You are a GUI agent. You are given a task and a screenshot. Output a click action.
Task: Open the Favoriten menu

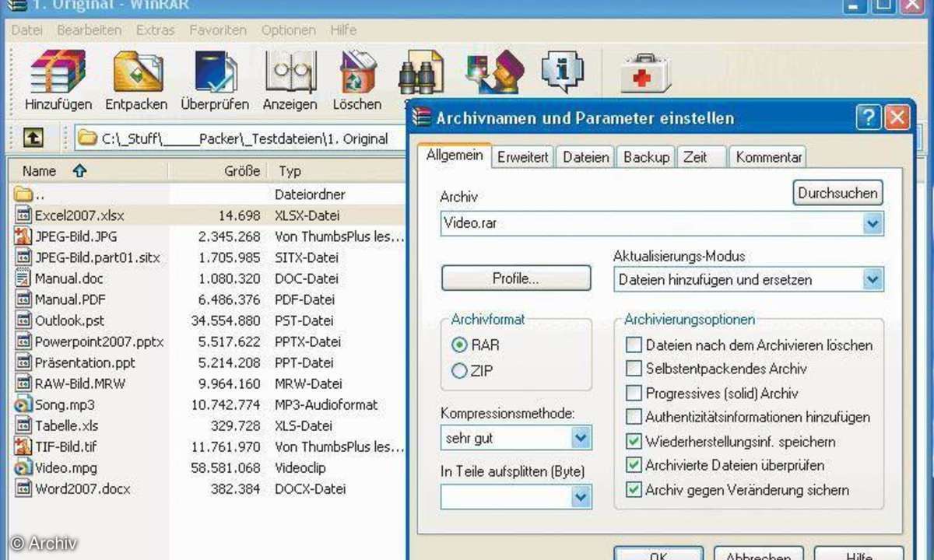coord(218,30)
